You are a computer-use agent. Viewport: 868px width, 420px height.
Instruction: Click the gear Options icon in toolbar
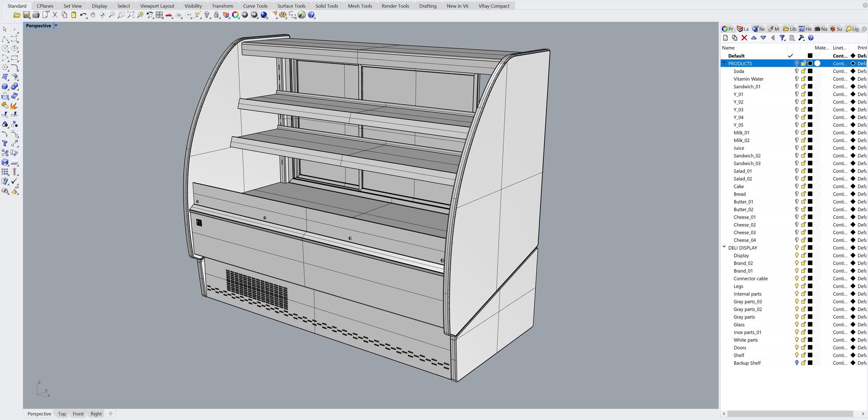[283, 15]
